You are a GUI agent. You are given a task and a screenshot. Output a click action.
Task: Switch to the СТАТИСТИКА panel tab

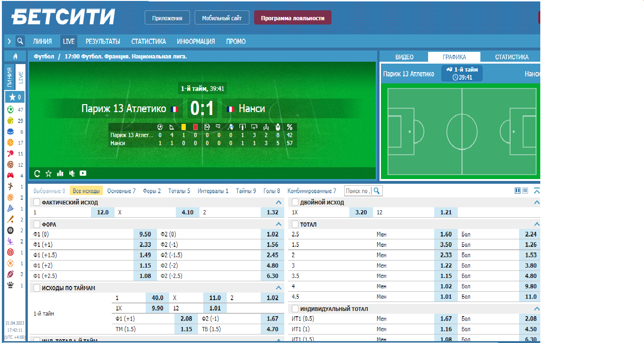tap(512, 57)
